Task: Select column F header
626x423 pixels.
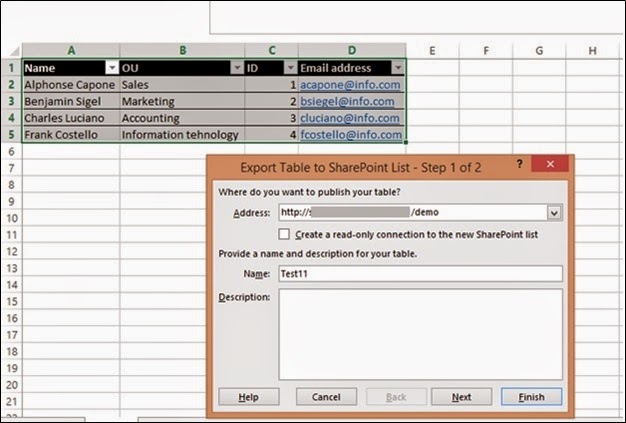Action: click(x=486, y=51)
